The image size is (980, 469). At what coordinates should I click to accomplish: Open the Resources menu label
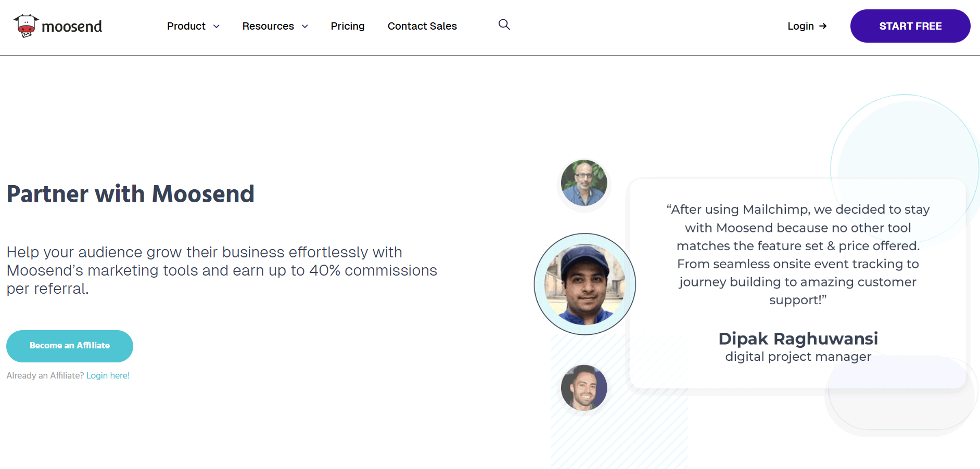268,26
